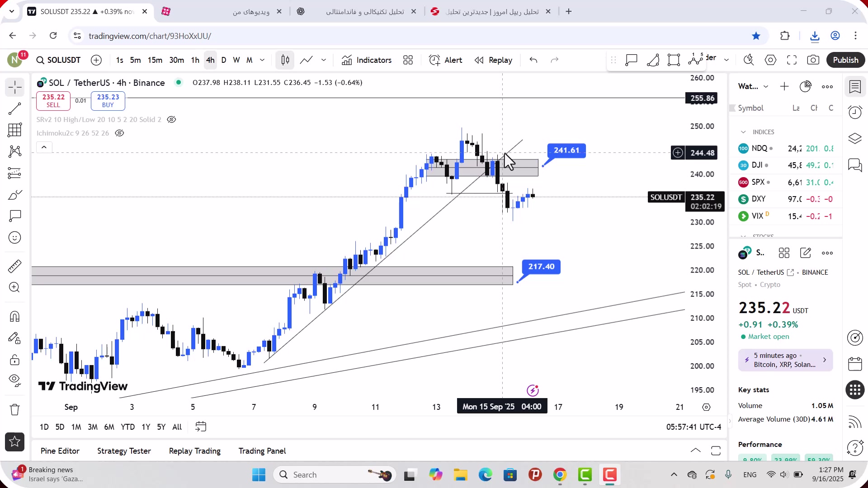Open the economic calendar panel
The height and width of the screenshot is (488, 868).
pyautogui.click(x=855, y=364)
